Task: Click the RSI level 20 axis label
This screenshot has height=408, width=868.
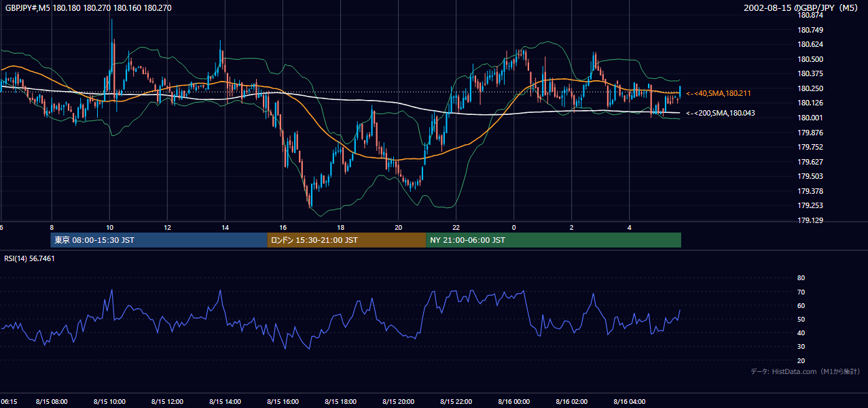Action: [801, 360]
